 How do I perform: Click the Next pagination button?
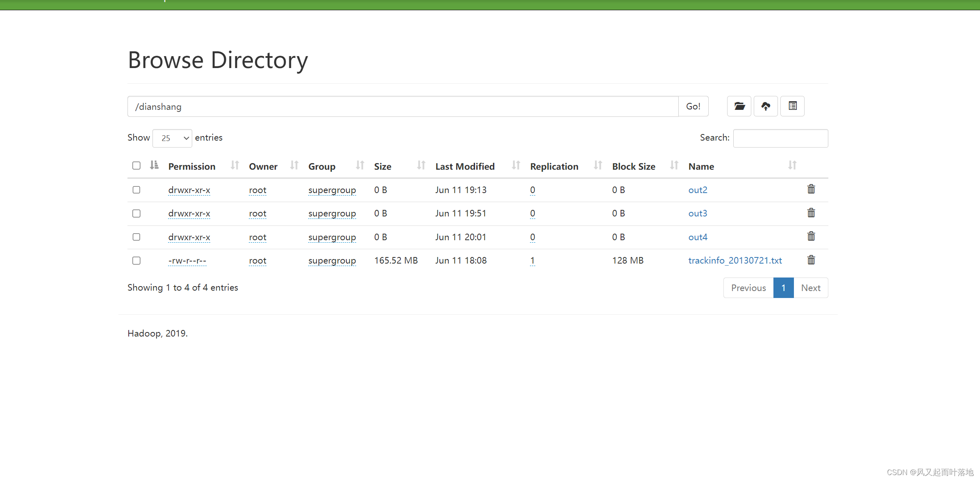(x=811, y=288)
